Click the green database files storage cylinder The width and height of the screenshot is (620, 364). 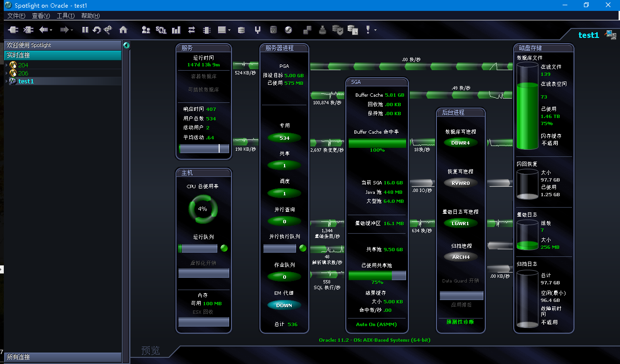pyautogui.click(x=527, y=106)
